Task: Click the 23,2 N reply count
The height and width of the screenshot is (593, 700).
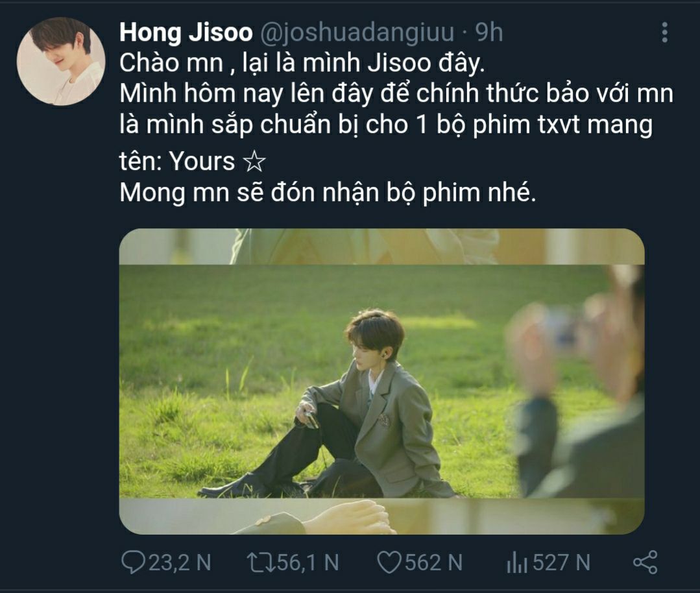Action: 180,563
